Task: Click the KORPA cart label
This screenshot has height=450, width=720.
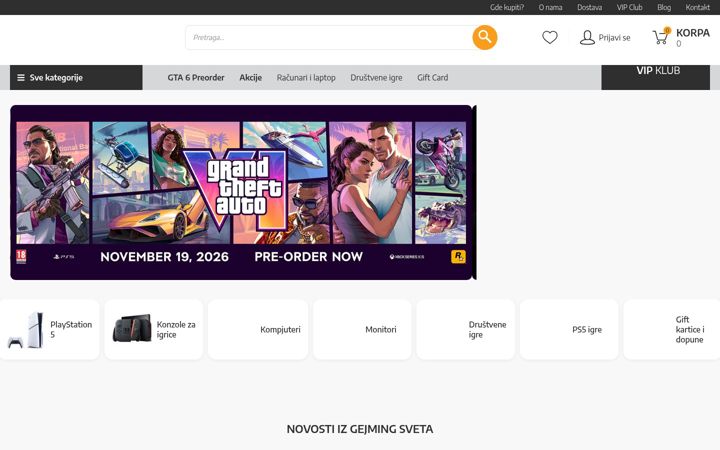Action: click(692, 33)
